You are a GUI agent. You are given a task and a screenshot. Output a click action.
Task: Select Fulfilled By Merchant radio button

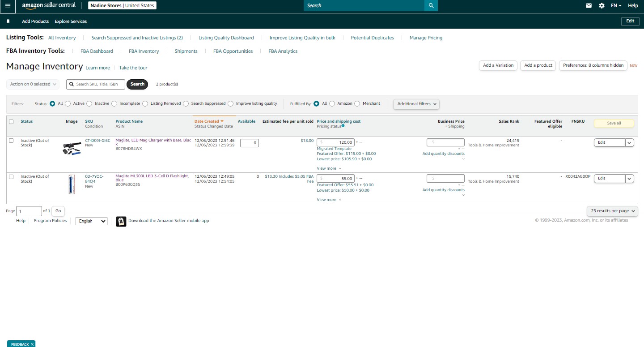pos(357,103)
